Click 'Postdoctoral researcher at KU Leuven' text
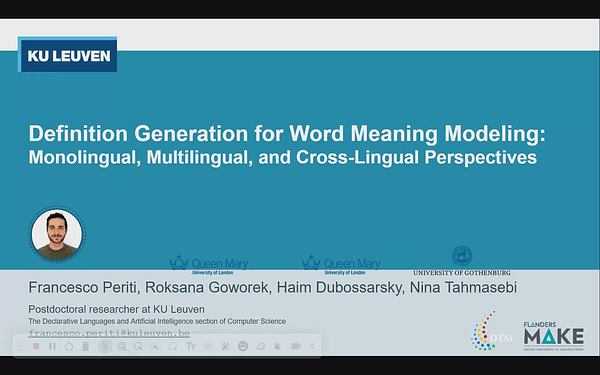The height and width of the screenshot is (375, 600). pyautogui.click(x=116, y=309)
